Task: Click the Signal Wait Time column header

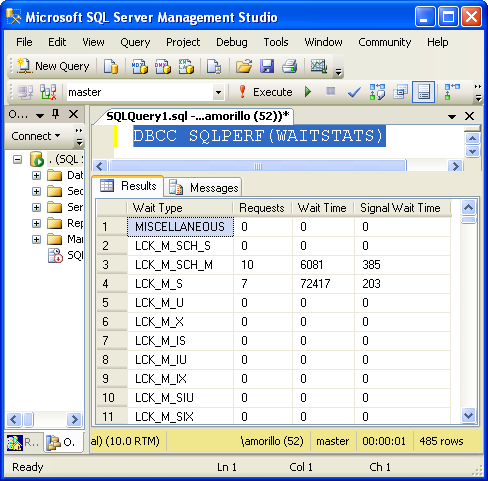Action: point(403,208)
